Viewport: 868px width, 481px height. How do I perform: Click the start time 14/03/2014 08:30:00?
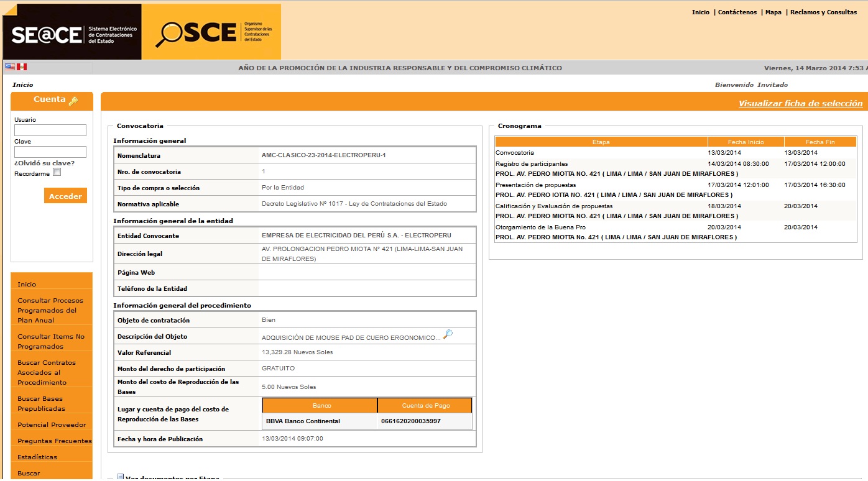tap(738, 164)
